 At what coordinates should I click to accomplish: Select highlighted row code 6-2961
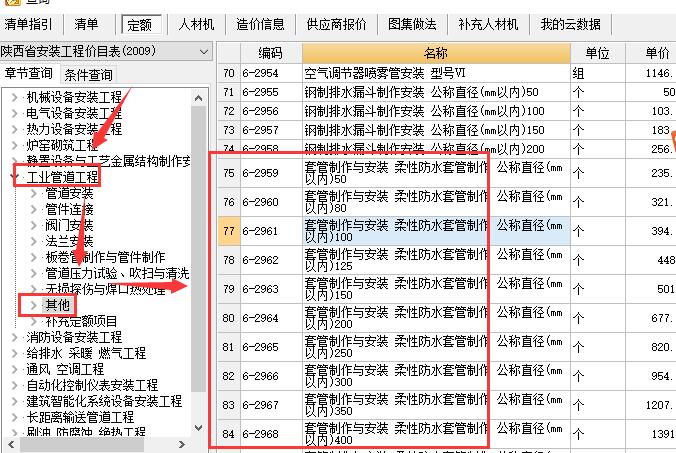pyautogui.click(x=260, y=231)
